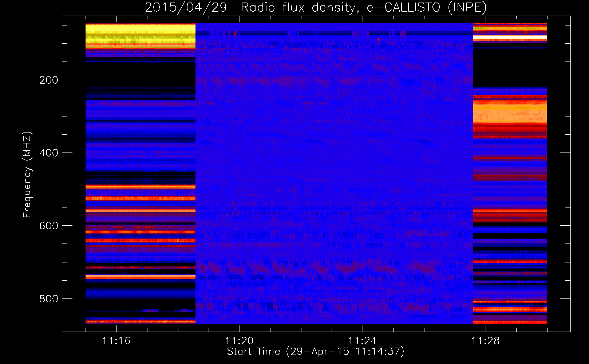Click the 'Start Time (29-Apr-15 11:14:37)' label
Image resolution: width=589 pixels, height=364 pixels.
(x=316, y=352)
